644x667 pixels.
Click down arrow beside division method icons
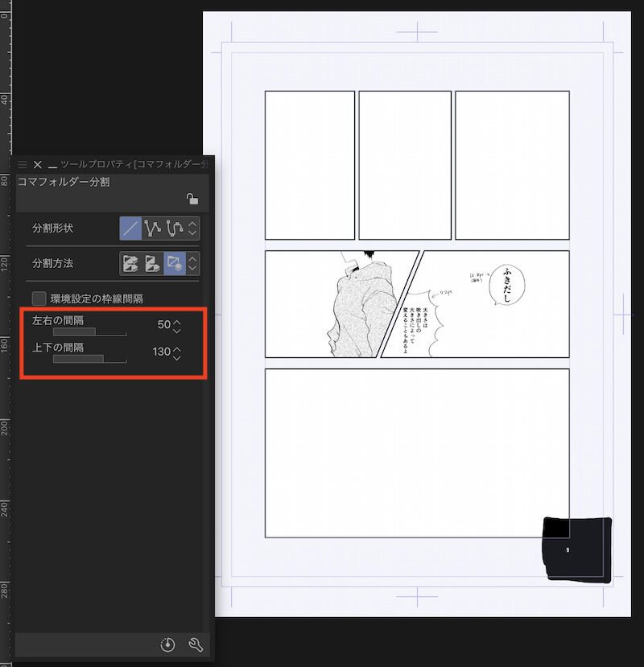pyautogui.click(x=192, y=268)
